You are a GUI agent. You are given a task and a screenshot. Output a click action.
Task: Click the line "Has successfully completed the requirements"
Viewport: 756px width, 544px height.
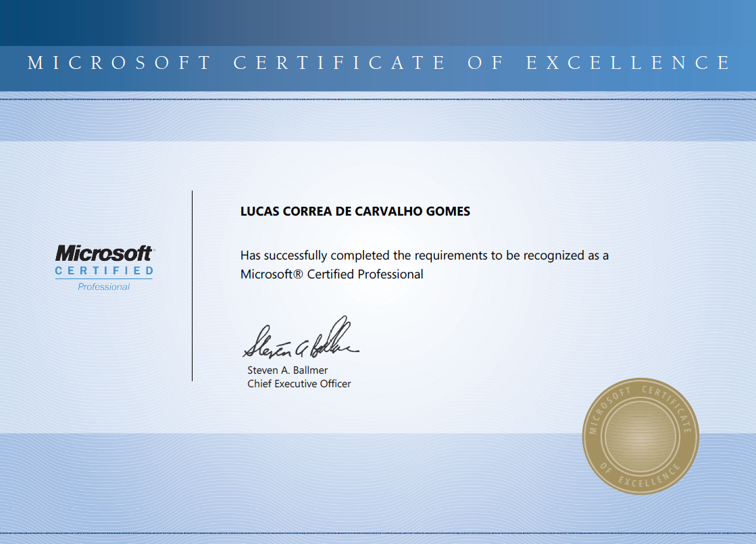424,255
